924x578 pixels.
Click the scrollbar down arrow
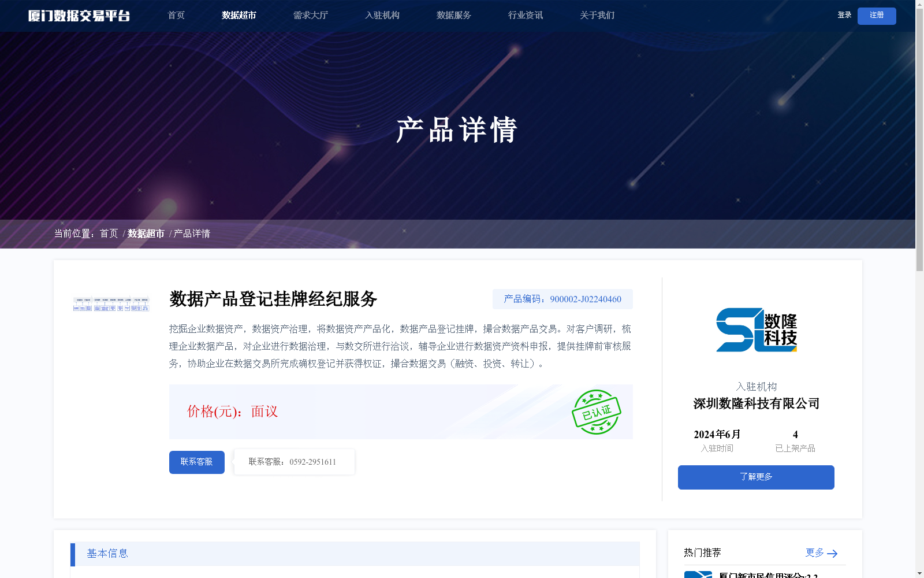tap(919, 573)
